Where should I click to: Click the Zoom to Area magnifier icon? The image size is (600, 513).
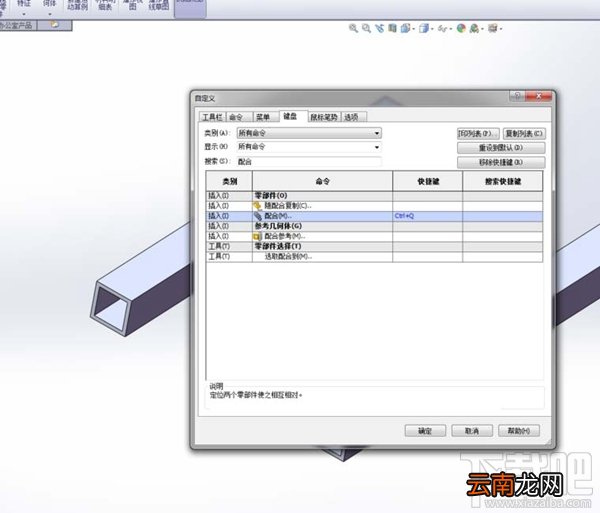pyautogui.click(x=366, y=28)
